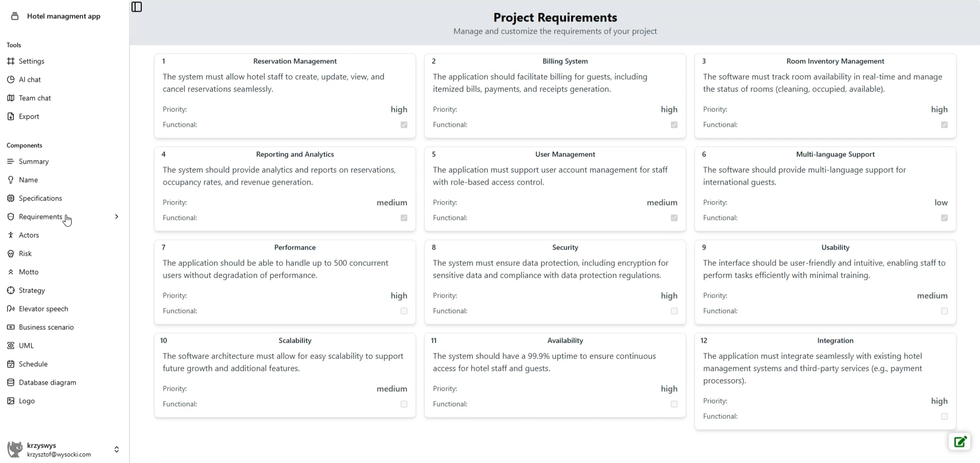Open the Business scenario component

(46, 327)
